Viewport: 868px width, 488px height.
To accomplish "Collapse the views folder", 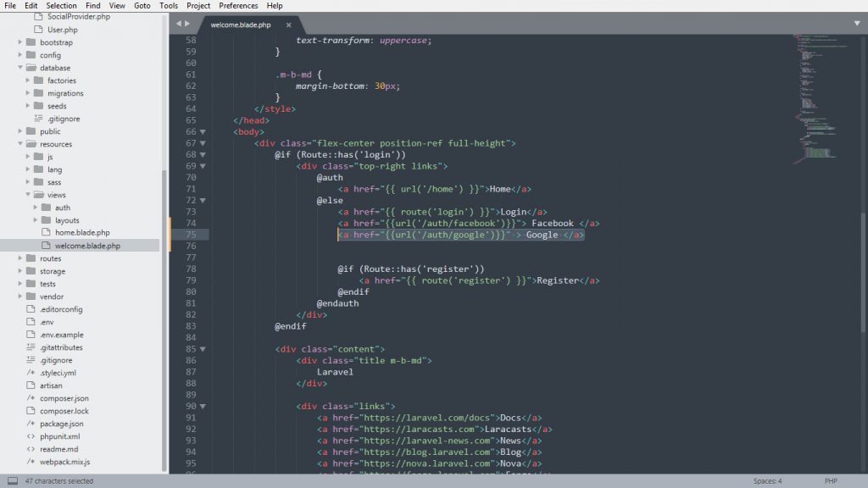I will 28,195.
